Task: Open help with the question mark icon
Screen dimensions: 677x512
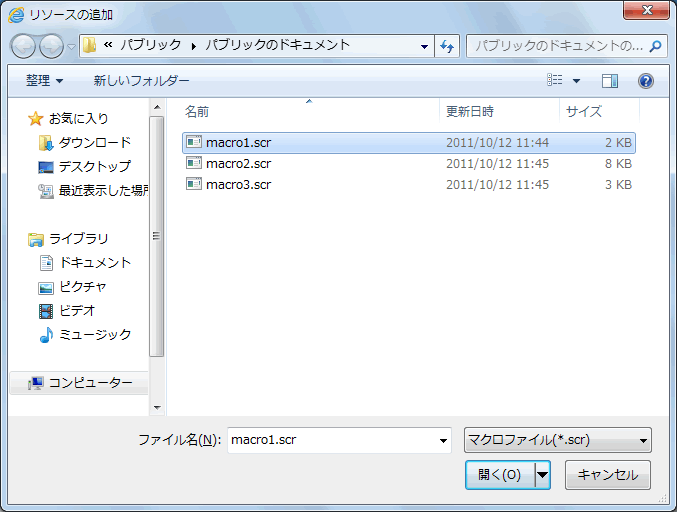Action: coord(645,81)
